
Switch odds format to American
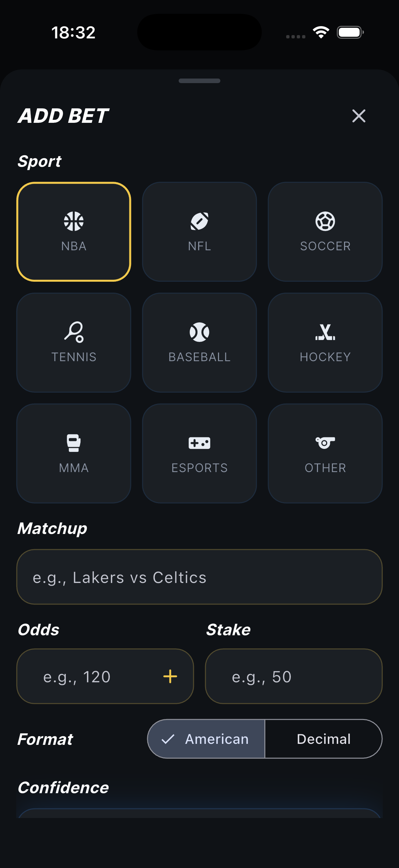(x=206, y=739)
